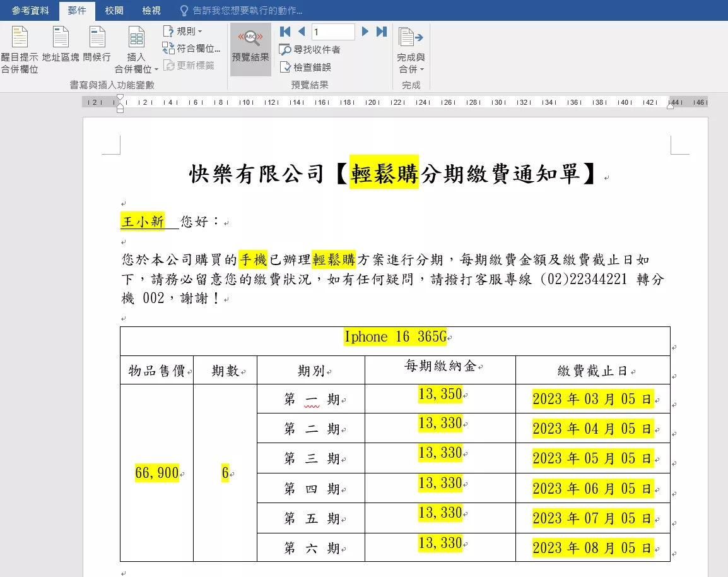This screenshot has width=728, height=577.
Task: Click the Insert Merge Field (插入合併欄位) icon
Action: [136, 37]
